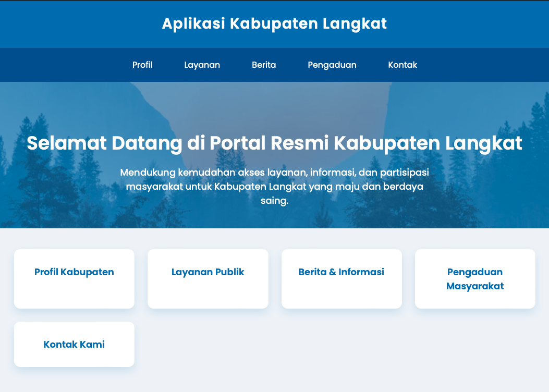Click the Berita & Informasi heading text

(341, 272)
